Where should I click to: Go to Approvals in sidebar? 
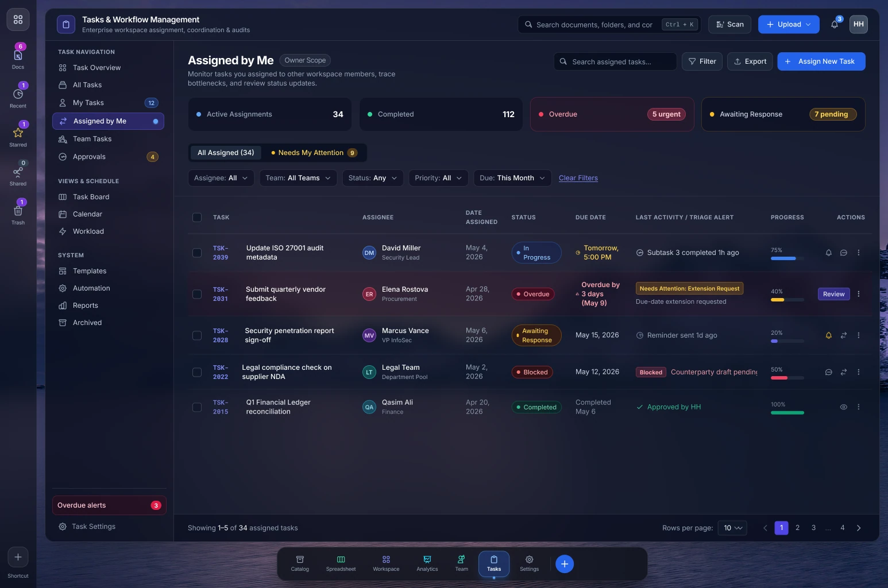coord(108,157)
